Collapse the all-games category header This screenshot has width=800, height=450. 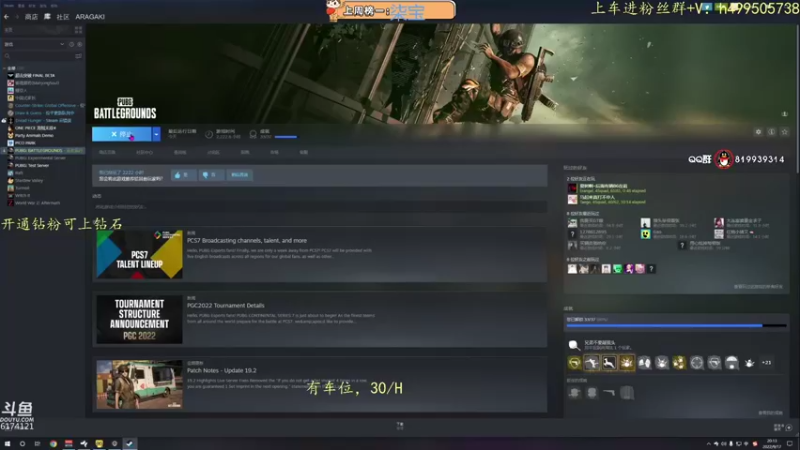click(11, 68)
